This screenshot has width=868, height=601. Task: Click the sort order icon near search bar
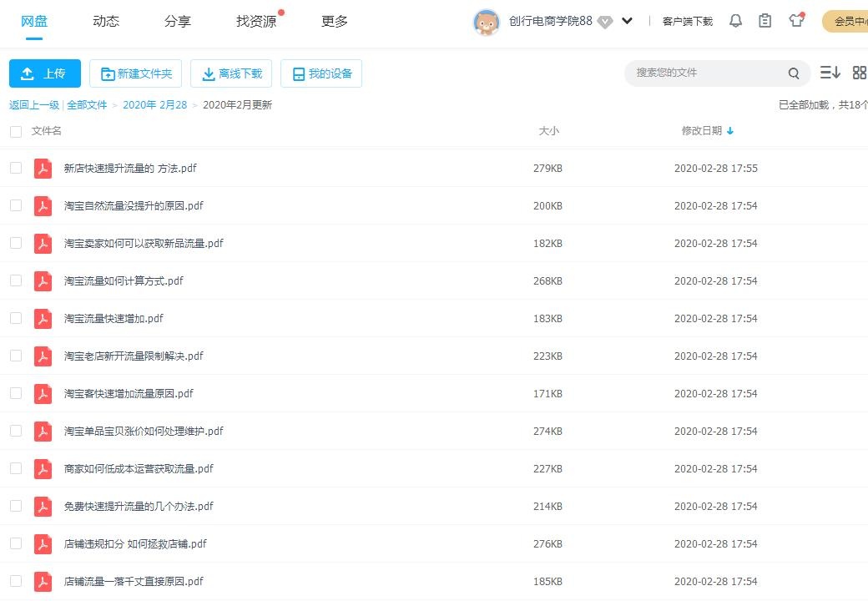[830, 73]
